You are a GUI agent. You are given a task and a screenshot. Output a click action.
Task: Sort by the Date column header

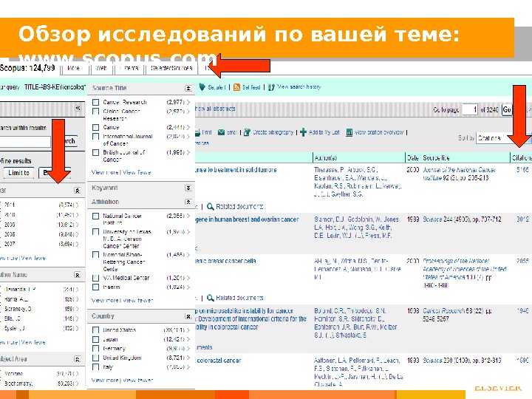click(412, 158)
